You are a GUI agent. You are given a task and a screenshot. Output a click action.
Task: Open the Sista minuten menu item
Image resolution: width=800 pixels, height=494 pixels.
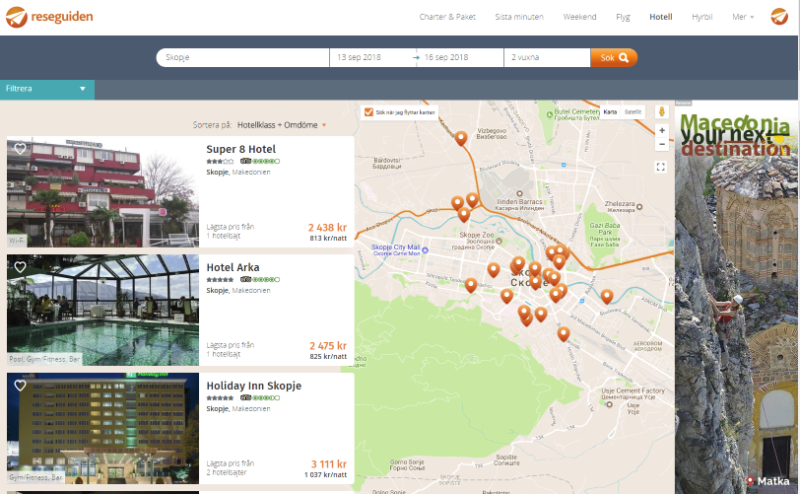click(x=517, y=17)
